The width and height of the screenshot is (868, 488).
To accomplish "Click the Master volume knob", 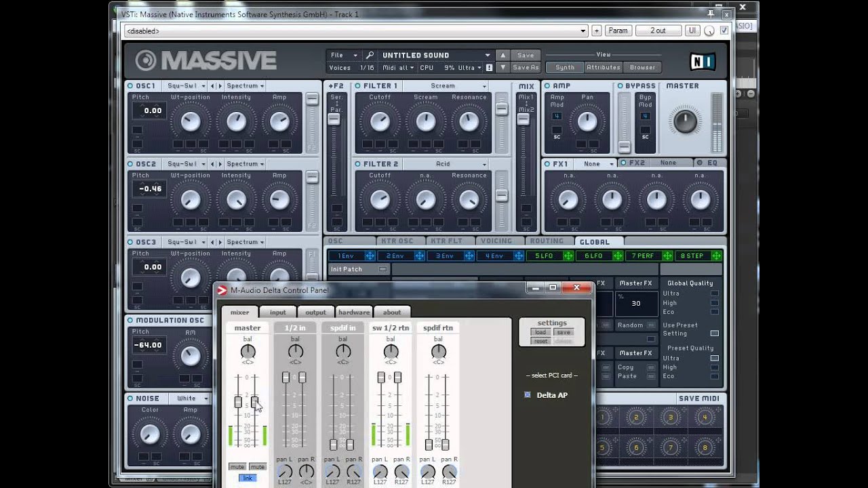I will 685,121.
